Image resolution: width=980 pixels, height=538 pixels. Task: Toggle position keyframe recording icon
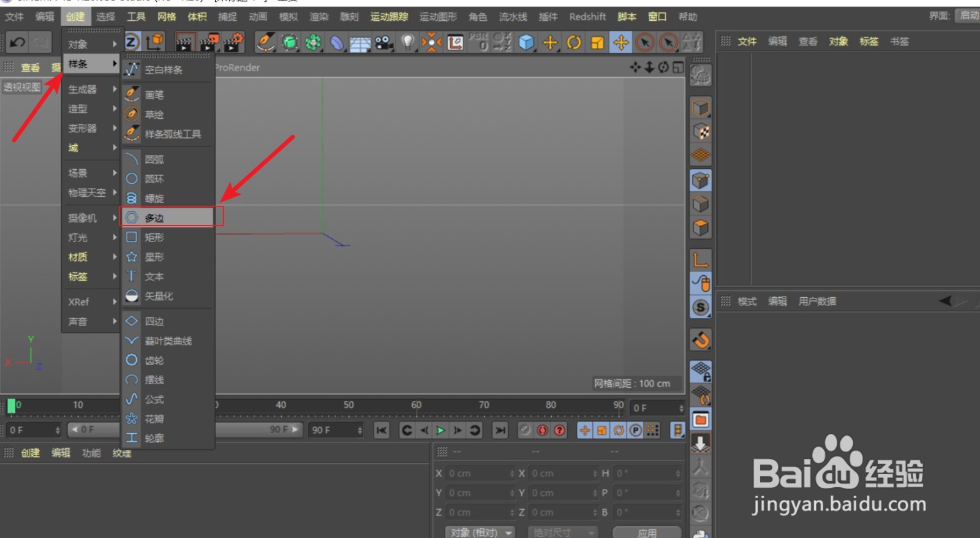[x=585, y=430]
